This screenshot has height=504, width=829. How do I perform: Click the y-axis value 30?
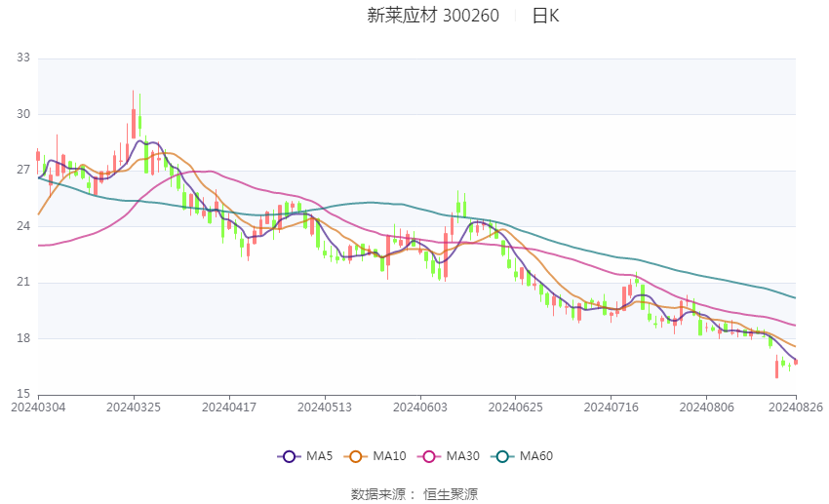tap(23, 114)
